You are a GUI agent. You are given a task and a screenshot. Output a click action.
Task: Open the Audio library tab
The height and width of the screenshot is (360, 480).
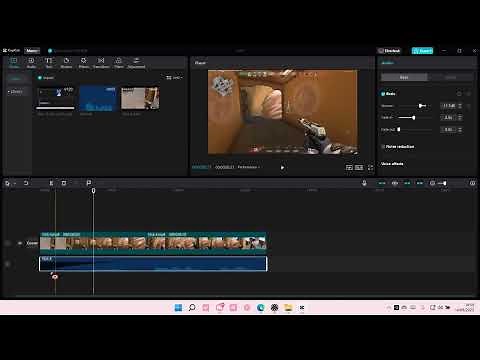pos(31,62)
